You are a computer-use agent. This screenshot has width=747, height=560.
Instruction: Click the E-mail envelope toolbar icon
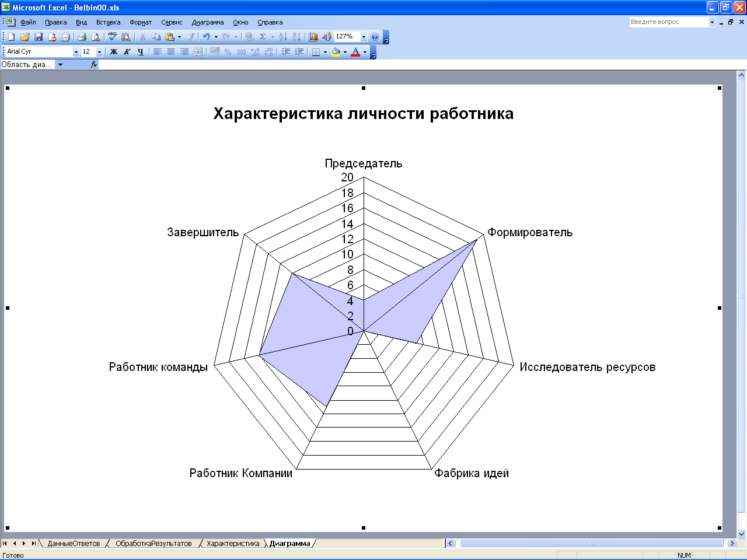[x=65, y=37]
